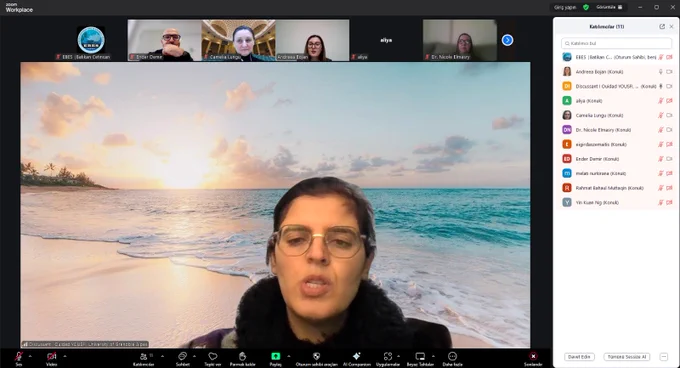Image resolution: width=680 pixels, height=368 pixels.
Task: Close the Katılımcılar participants panel
Action: pos(671,26)
